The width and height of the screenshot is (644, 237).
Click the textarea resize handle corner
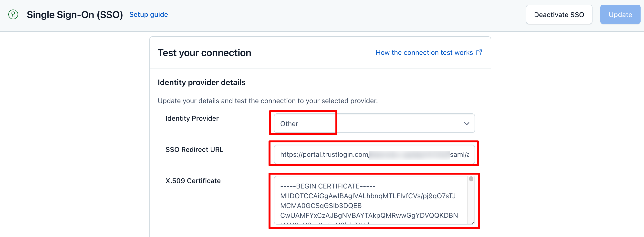[x=472, y=222]
